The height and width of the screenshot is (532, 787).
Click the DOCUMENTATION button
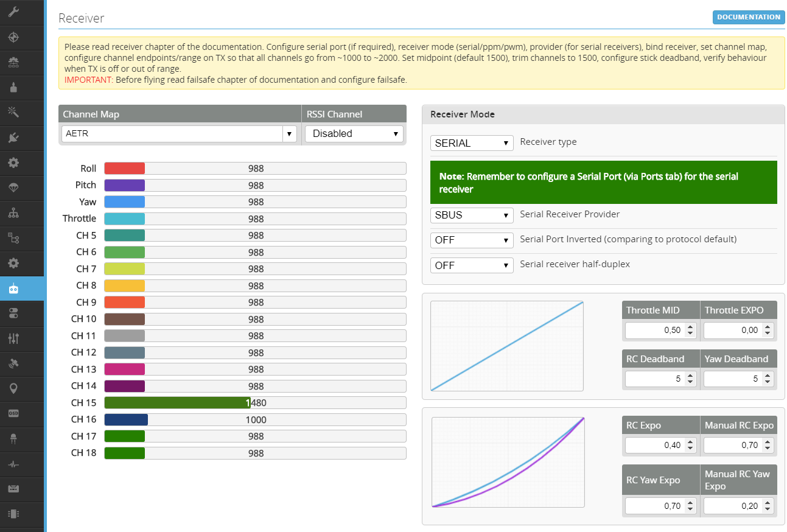tap(748, 17)
